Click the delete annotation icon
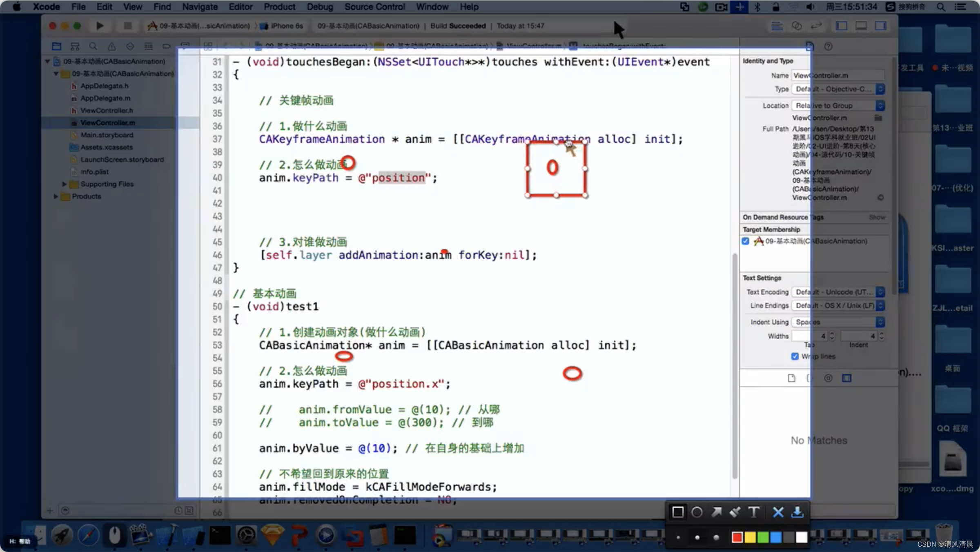 coord(777,513)
